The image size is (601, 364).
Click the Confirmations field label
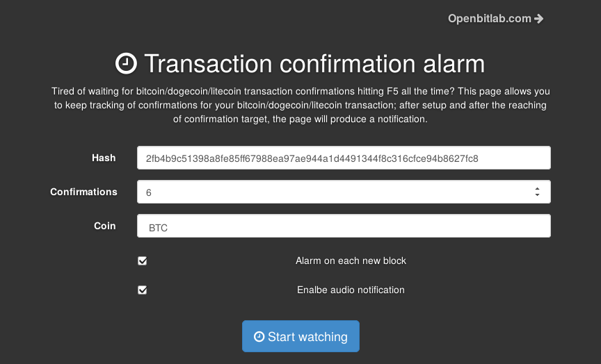(x=83, y=192)
